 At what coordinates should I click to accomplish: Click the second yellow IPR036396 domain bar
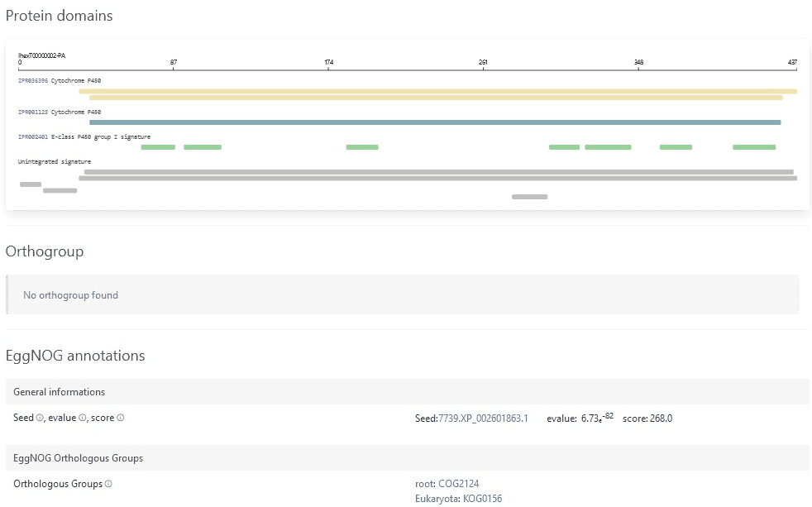coord(436,98)
